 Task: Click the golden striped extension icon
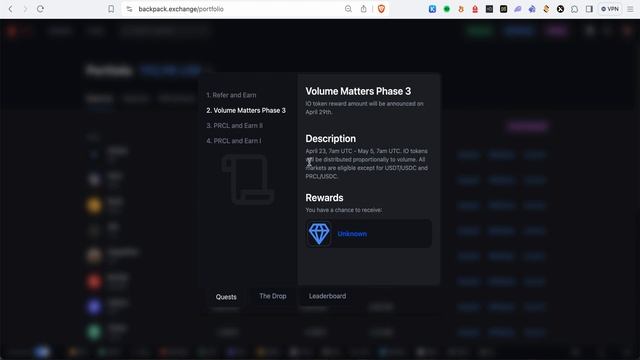(546, 9)
